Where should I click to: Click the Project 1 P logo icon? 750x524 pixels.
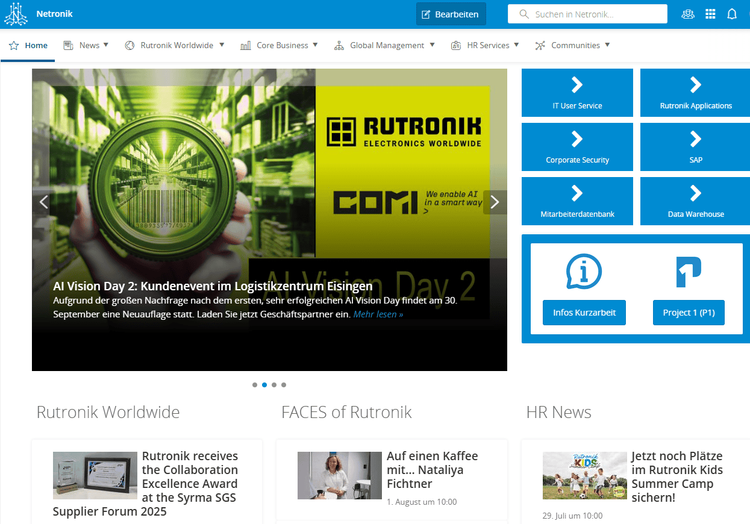688,271
